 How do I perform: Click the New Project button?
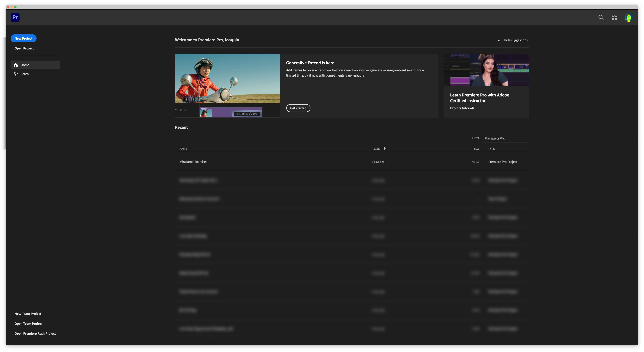click(x=23, y=38)
